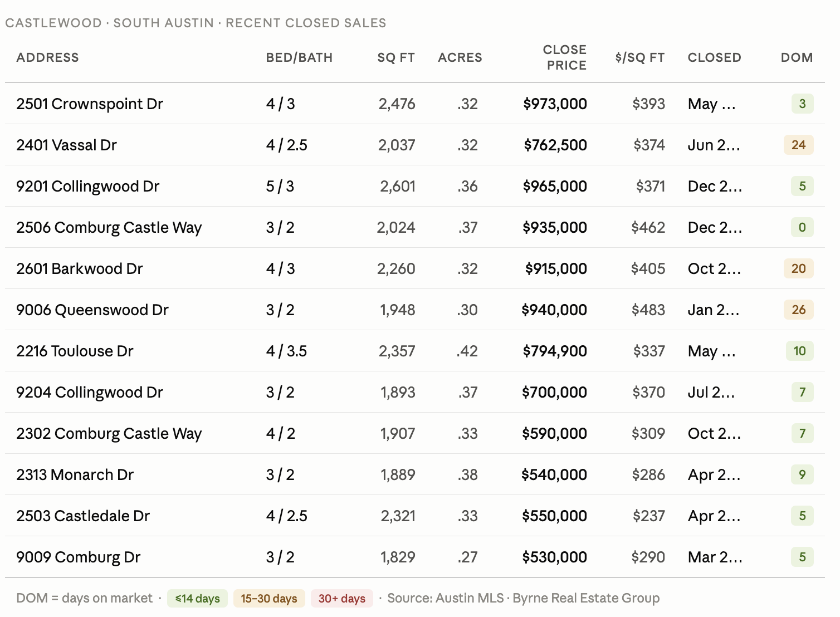Click the $590,000 close price
Viewport: 840px width, 617px height.
pyautogui.click(x=554, y=433)
